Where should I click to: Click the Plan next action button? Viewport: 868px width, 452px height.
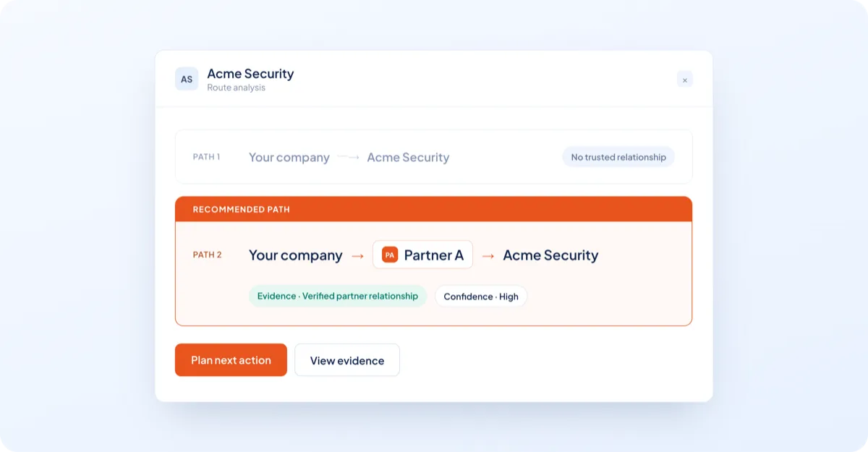pyautogui.click(x=231, y=360)
